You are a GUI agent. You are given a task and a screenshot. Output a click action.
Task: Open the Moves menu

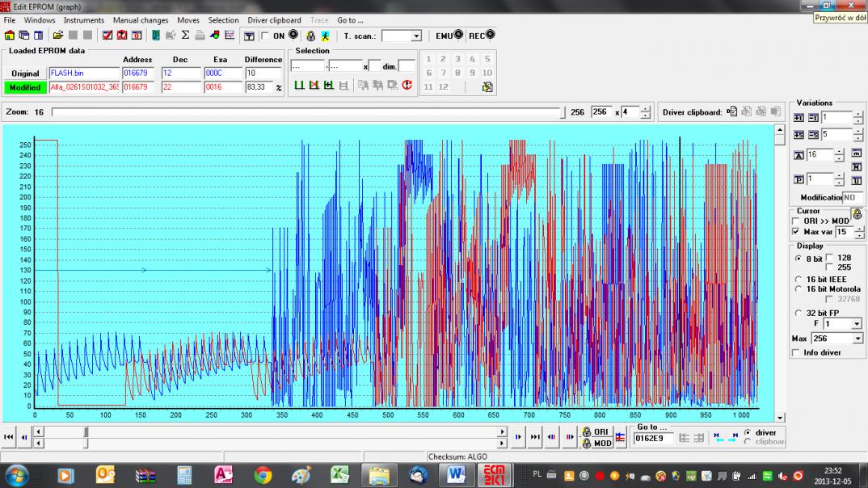[x=188, y=20]
